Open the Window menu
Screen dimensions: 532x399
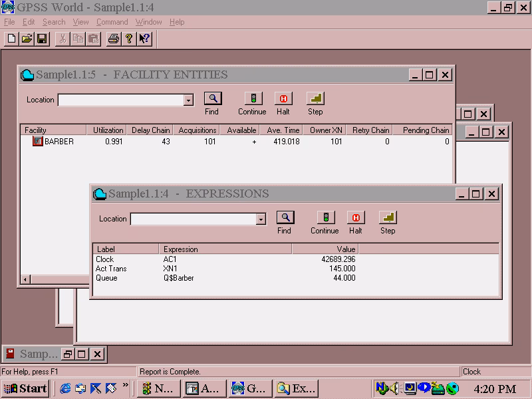(148, 22)
